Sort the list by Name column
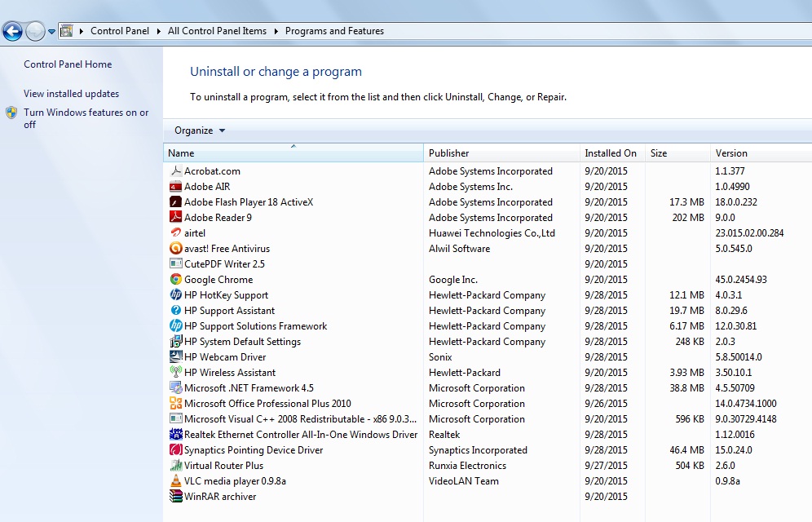The image size is (812, 522). [293, 153]
